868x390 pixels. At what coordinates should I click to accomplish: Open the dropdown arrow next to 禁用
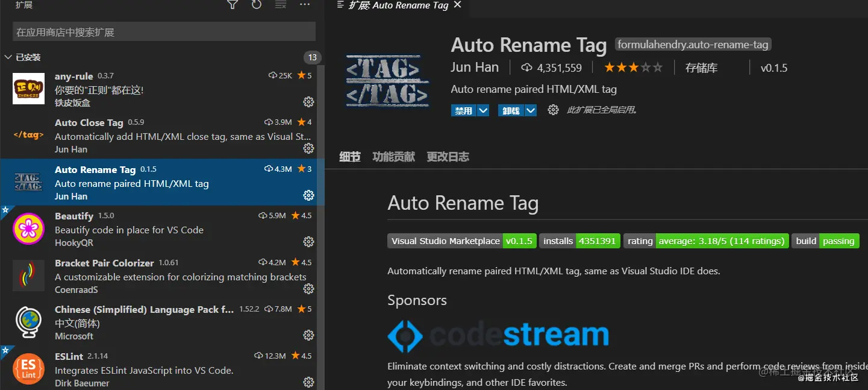coord(483,110)
